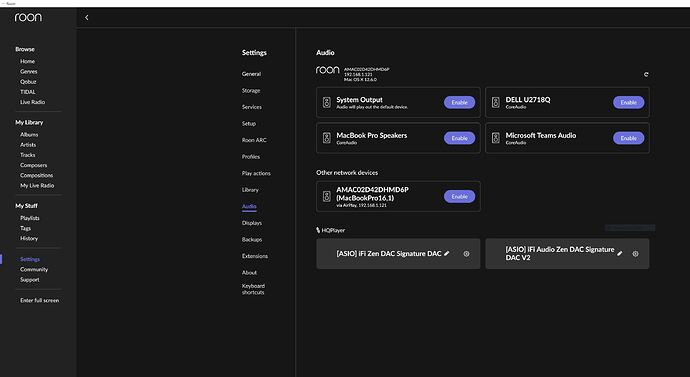Open Live Radio in the sidebar
Viewport: 690px width, 377px height.
pyautogui.click(x=33, y=102)
